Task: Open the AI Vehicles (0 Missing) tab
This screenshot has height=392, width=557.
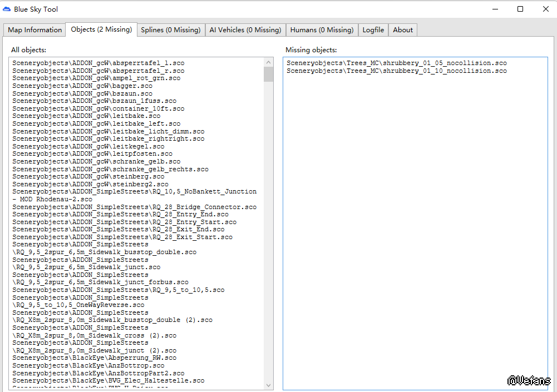Action: click(245, 30)
